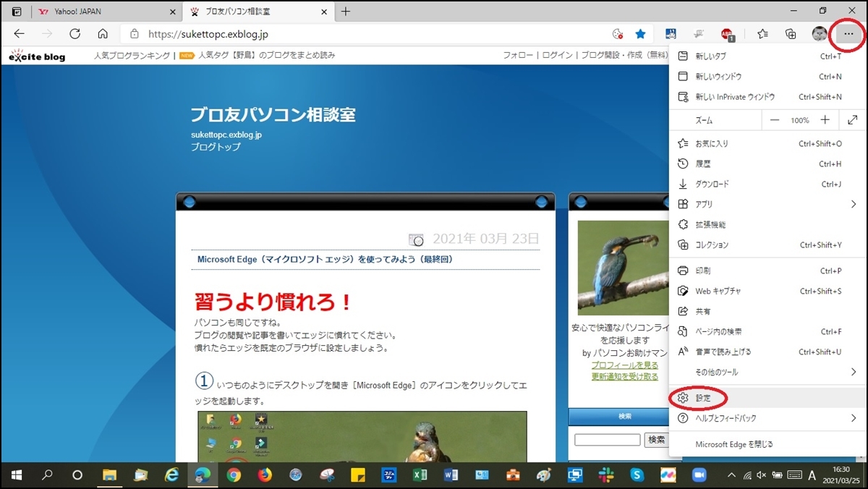The height and width of the screenshot is (489, 868).
Task: Click the 更新通知を受け取る link
Action: (x=625, y=376)
